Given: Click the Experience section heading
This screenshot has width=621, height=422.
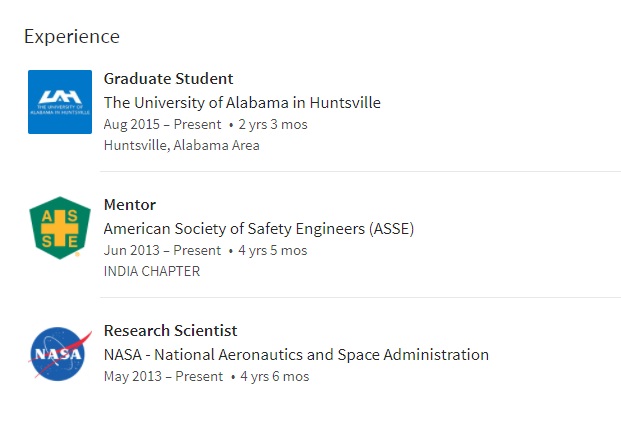Looking at the screenshot, I should pyautogui.click(x=72, y=37).
